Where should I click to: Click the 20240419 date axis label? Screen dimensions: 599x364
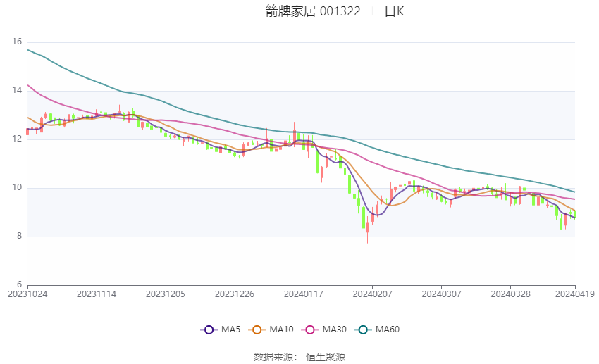(x=575, y=293)
